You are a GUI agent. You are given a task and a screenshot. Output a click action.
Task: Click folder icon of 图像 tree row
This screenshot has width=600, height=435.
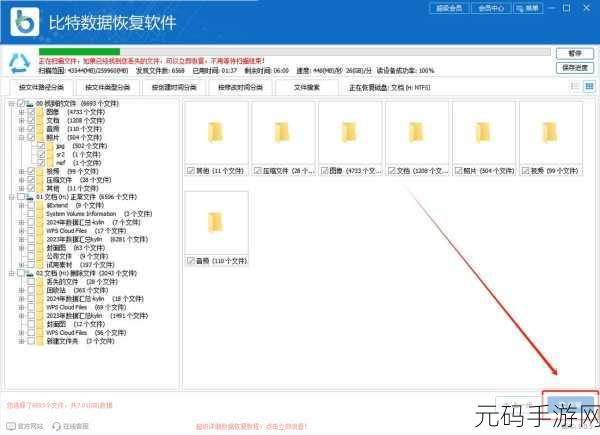click(40, 112)
